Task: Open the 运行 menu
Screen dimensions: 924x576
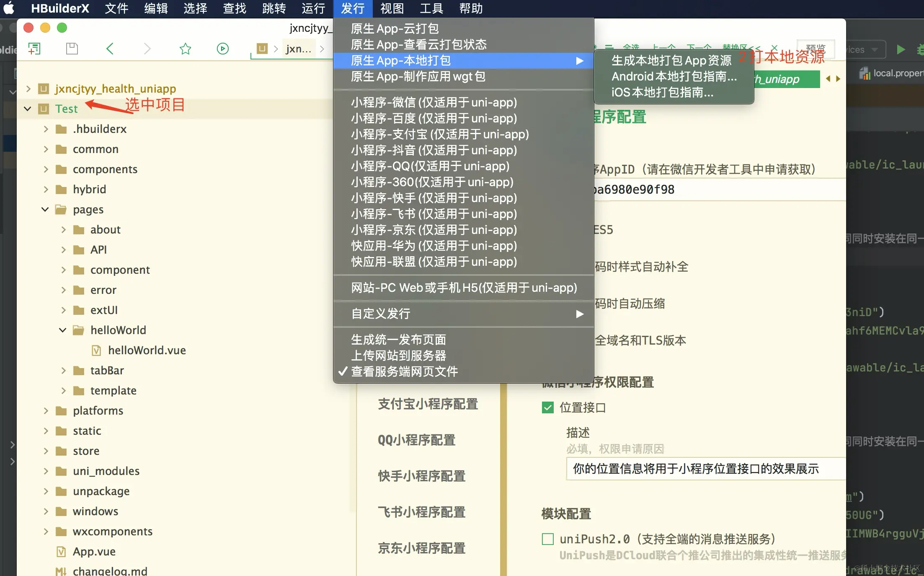Action: click(313, 8)
